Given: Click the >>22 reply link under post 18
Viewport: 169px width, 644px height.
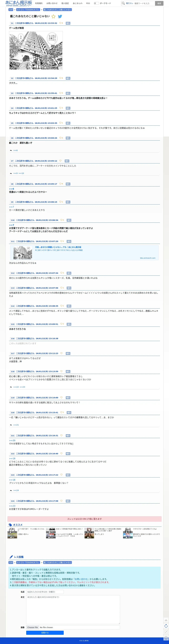Looking at the screenshot, I should tap(16, 387).
